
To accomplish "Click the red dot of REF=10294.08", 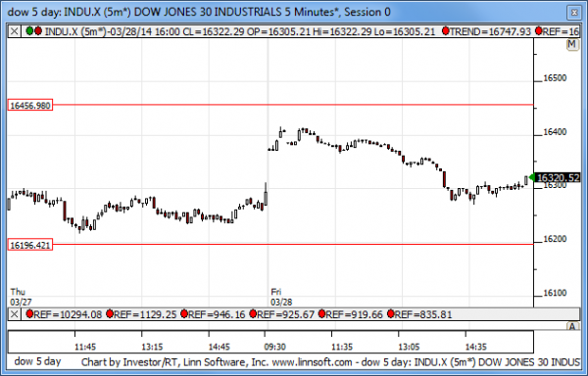I will pyautogui.click(x=29, y=314).
